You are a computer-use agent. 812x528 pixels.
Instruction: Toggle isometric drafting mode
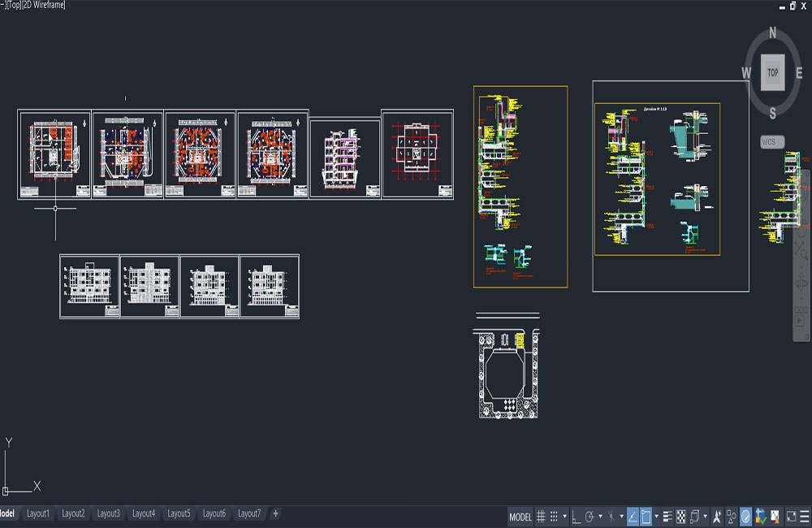tap(611, 517)
